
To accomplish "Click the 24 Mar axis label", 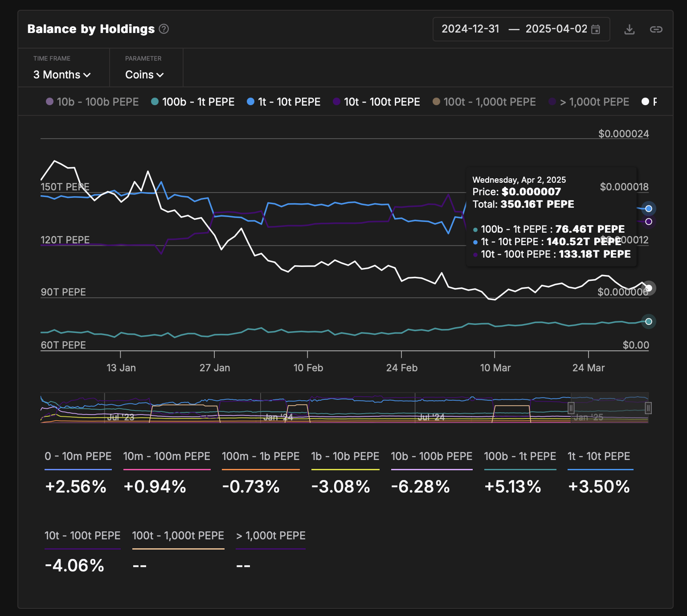I will click(589, 368).
